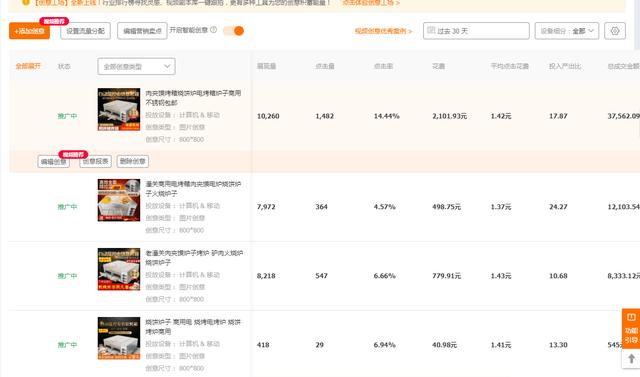Click the 40.98元 spend value

[444, 345]
